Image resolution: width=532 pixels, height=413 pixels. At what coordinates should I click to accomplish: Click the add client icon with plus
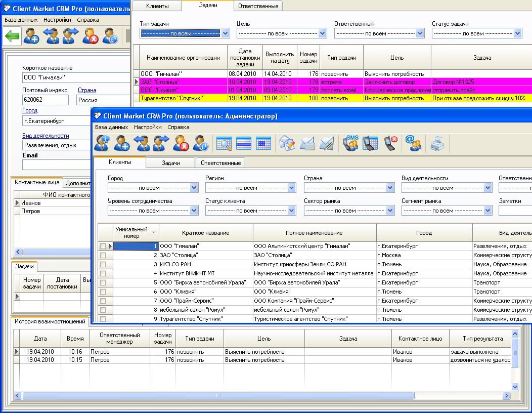122,143
